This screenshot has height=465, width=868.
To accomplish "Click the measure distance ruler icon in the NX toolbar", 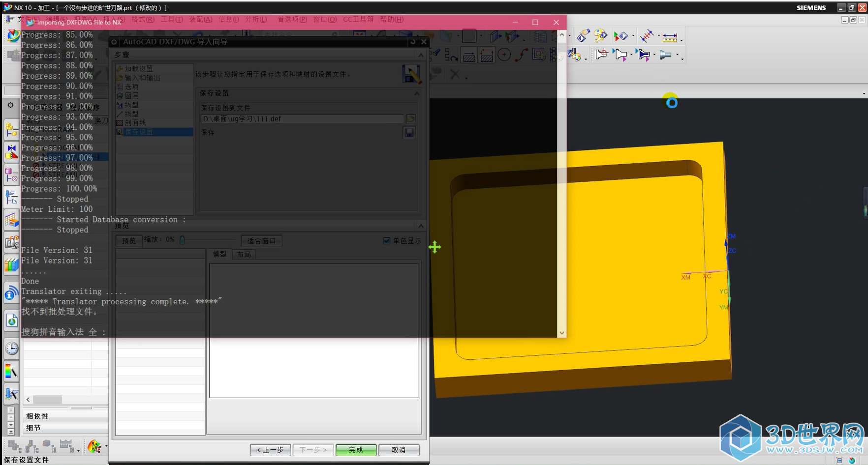I will click(x=669, y=37).
